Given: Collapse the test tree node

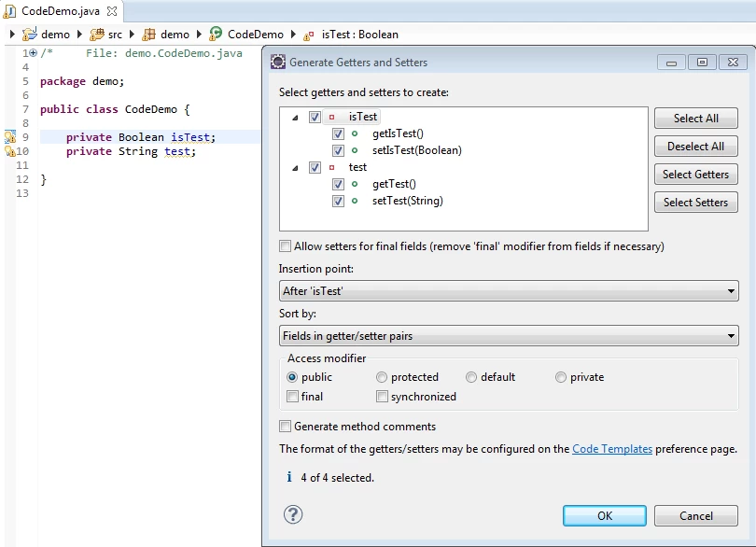Looking at the screenshot, I should 295,168.
